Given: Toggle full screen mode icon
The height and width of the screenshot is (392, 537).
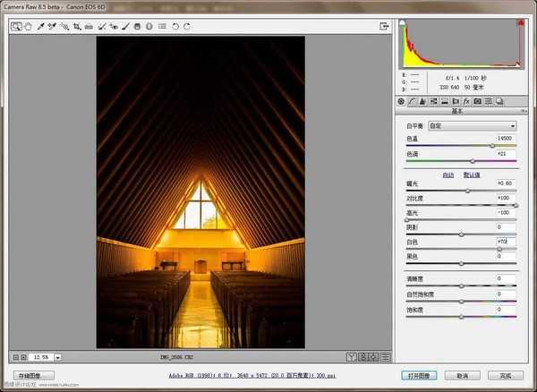Looking at the screenshot, I should 384,27.
